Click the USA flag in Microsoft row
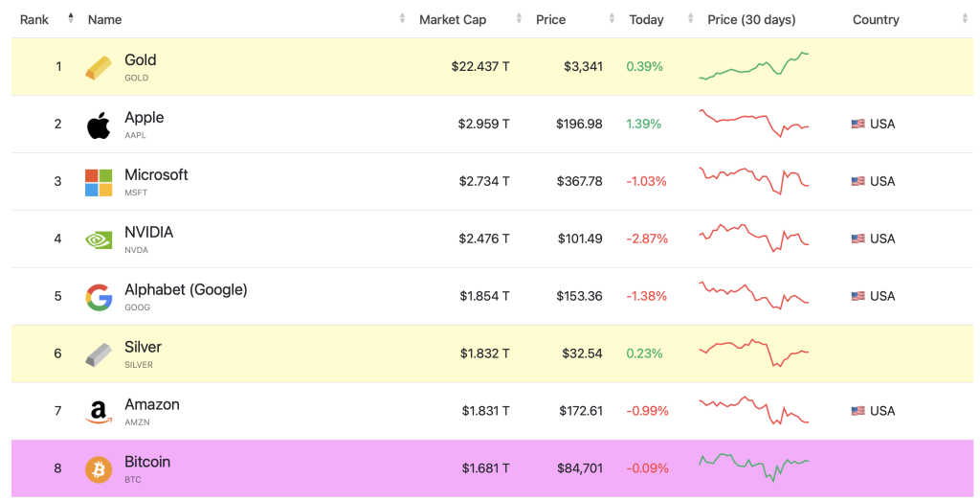980x501 pixels. [858, 181]
